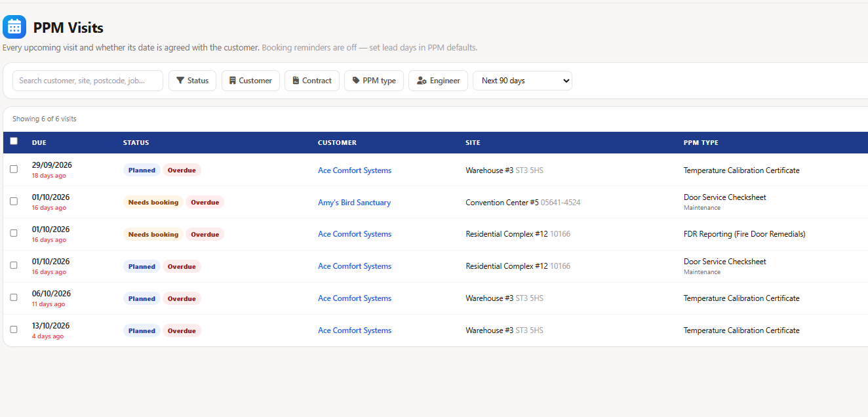Viewport: 868px width, 417px height.
Task: Click the "Showing 6 of 6 visits" text
Action: click(45, 119)
